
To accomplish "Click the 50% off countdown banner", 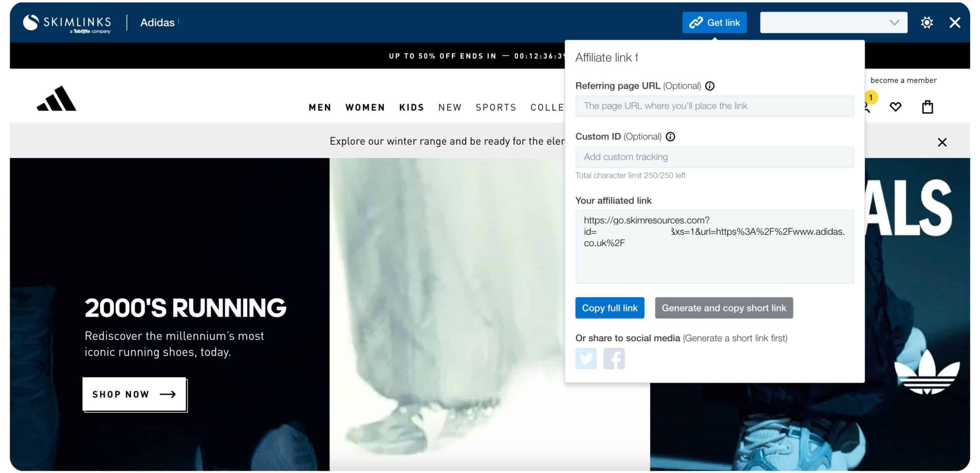I will (477, 56).
